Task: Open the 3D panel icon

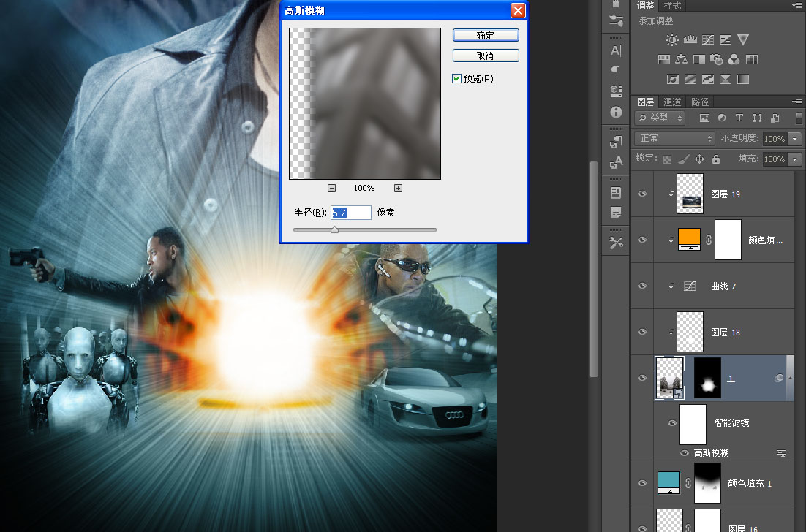Action: pyautogui.click(x=616, y=91)
